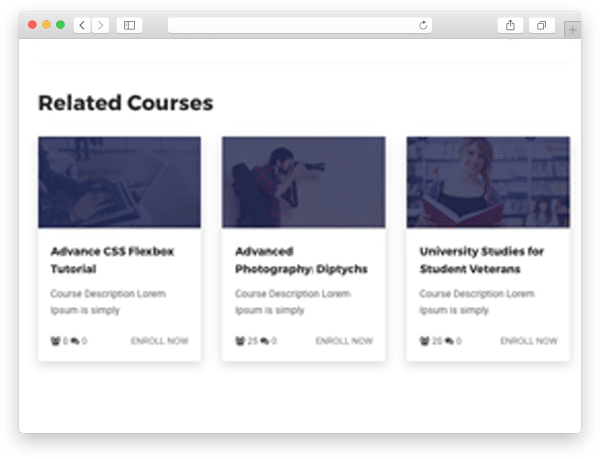Click the comments icon on the Flexbox card
Viewport: 600px width, 459px height.
[x=73, y=341]
